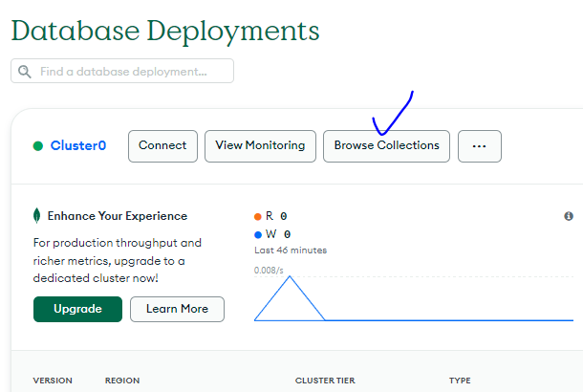Click the Enhance Your Experience heading
This screenshot has height=392, width=583.
(x=118, y=216)
